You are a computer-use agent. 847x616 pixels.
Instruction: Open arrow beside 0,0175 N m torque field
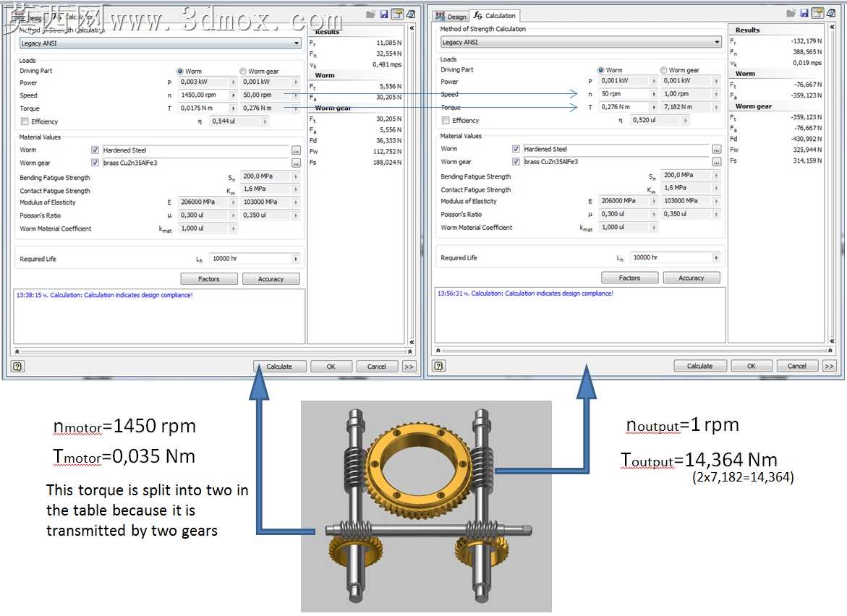pos(234,108)
